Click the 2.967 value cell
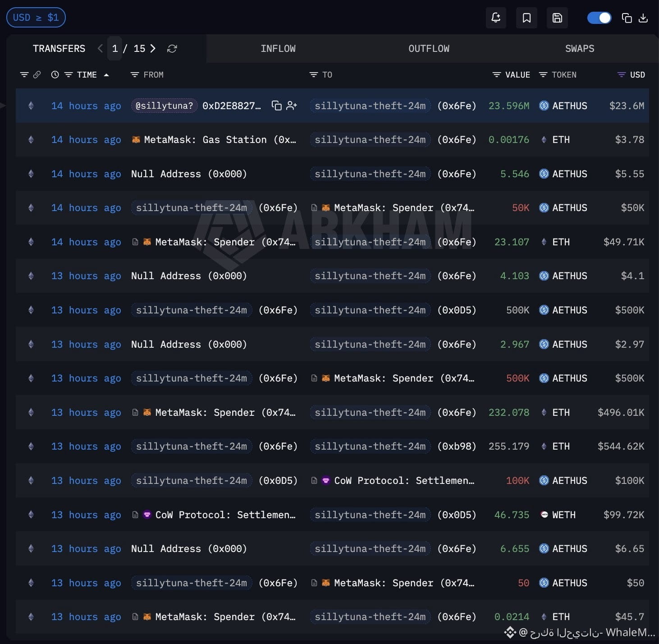Screen dimensions: 659x644 tap(515, 345)
